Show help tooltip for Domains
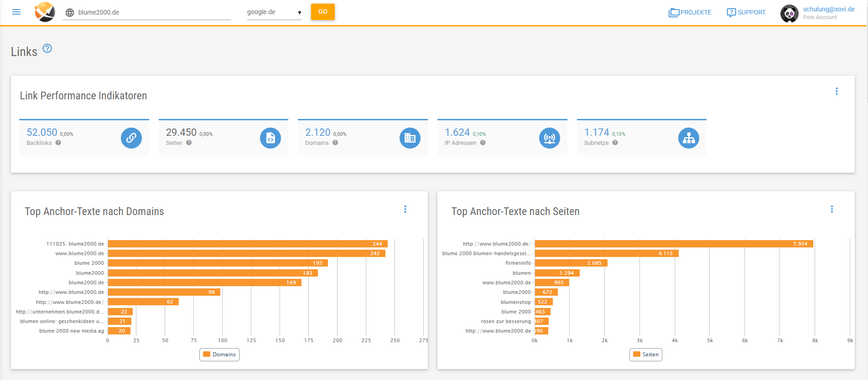Viewport: 868px width, 380px height. (x=335, y=143)
